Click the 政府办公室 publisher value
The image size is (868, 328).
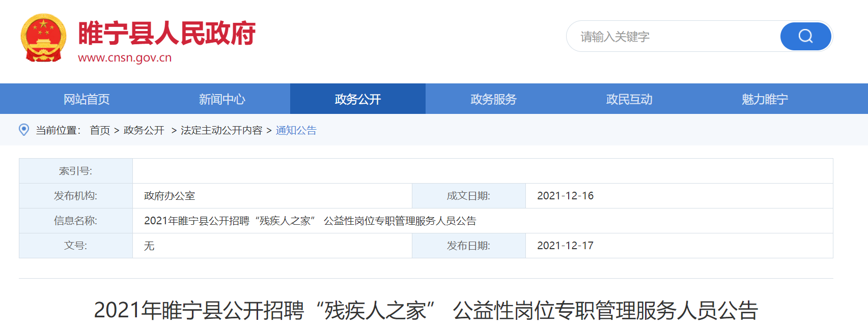point(170,196)
